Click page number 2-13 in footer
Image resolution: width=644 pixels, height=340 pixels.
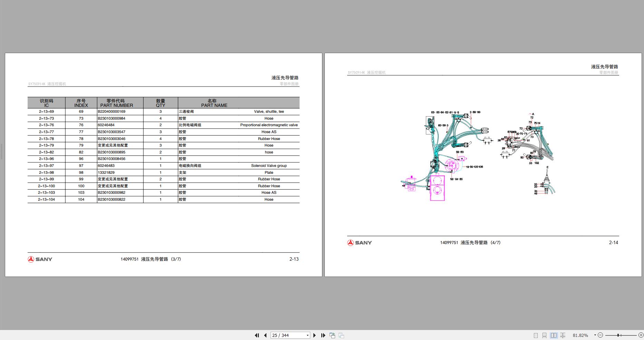click(294, 259)
